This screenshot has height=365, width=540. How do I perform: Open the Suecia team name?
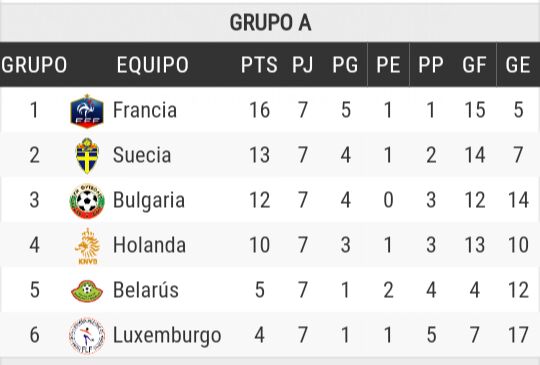click(x=142, y=155)
